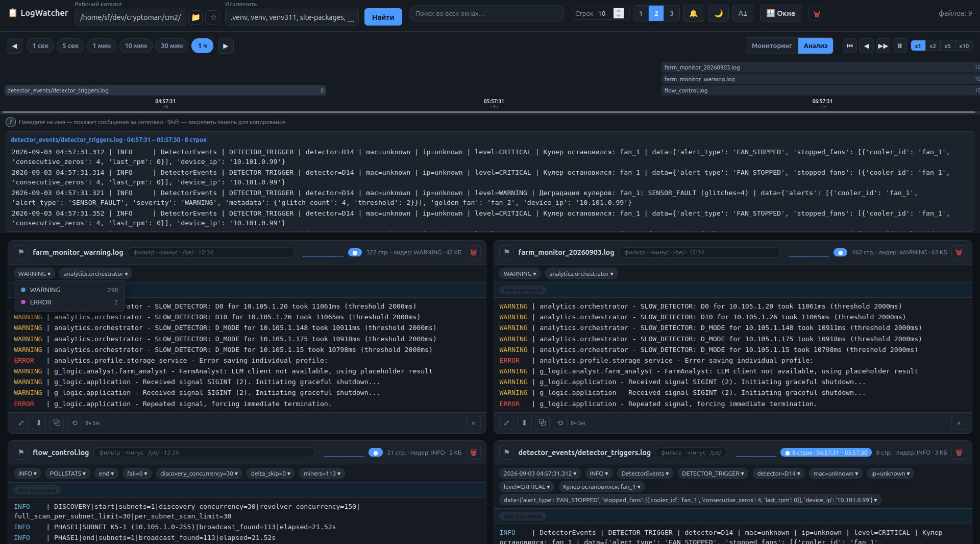
Task: Select the 30 мин time interval
Action: [x=171, y=46]
